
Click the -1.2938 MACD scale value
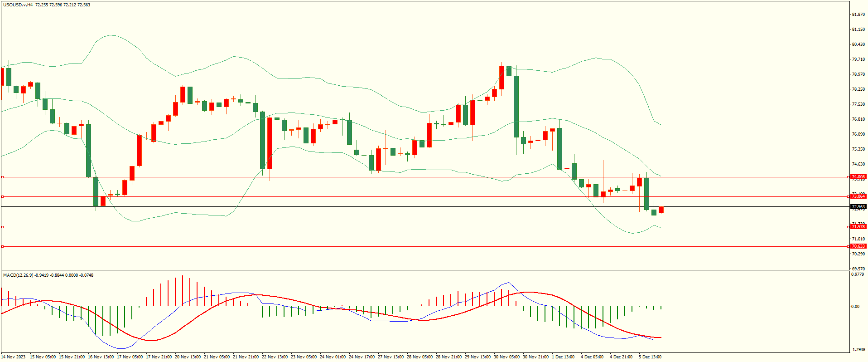coord(858,350)
